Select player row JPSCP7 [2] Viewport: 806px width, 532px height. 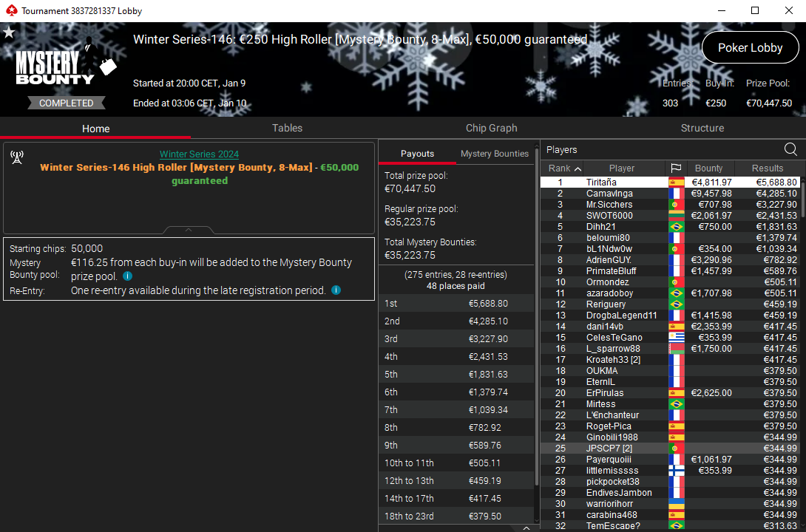pyautogui.click(x=670, y=449)
